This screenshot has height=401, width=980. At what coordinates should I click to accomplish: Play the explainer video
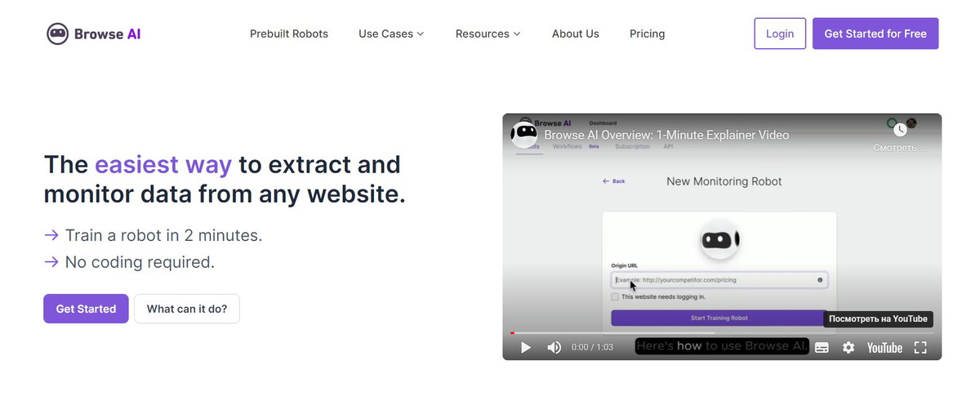[526, 348]
